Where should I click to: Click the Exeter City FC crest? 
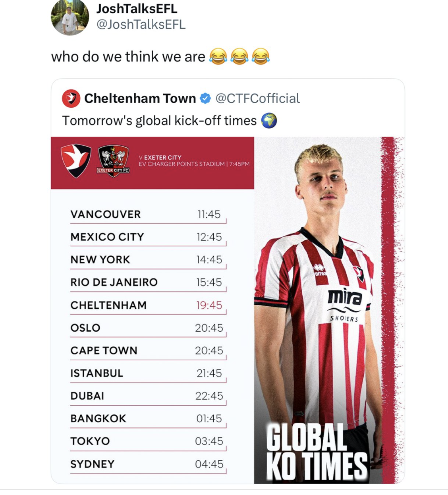(114, 161)
